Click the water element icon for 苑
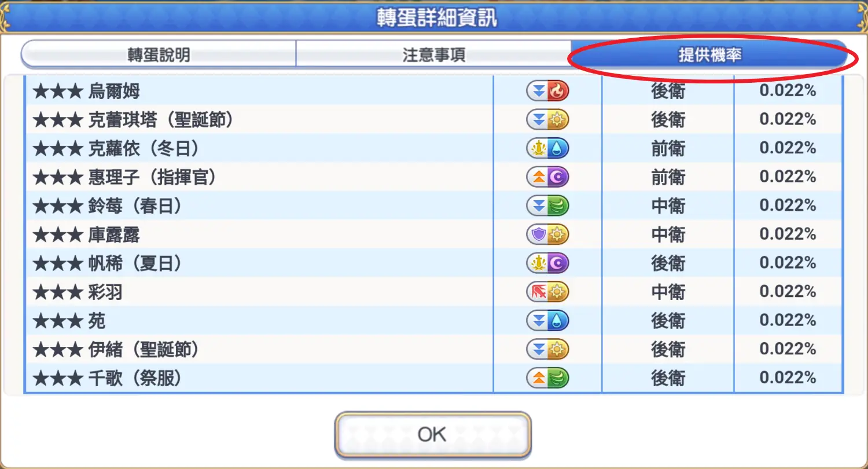The height and width of the screenshot is (469, 868). click(x=558, y=321)
